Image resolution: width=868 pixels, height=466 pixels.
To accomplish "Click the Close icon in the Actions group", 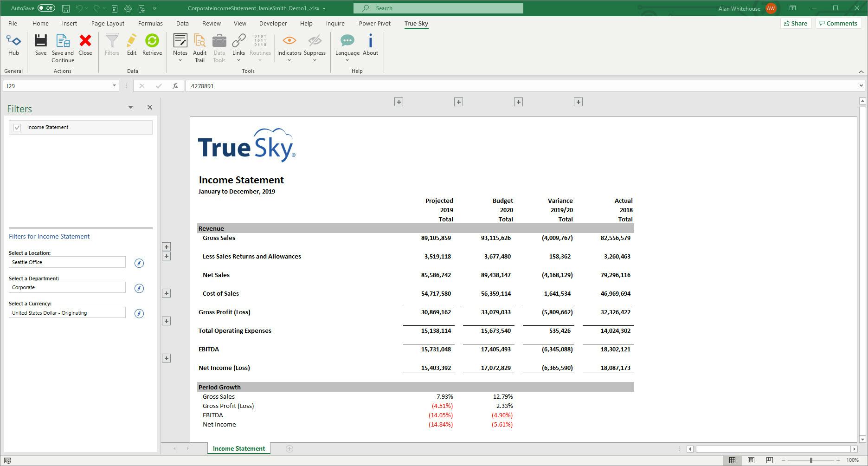I will (85, 45).
